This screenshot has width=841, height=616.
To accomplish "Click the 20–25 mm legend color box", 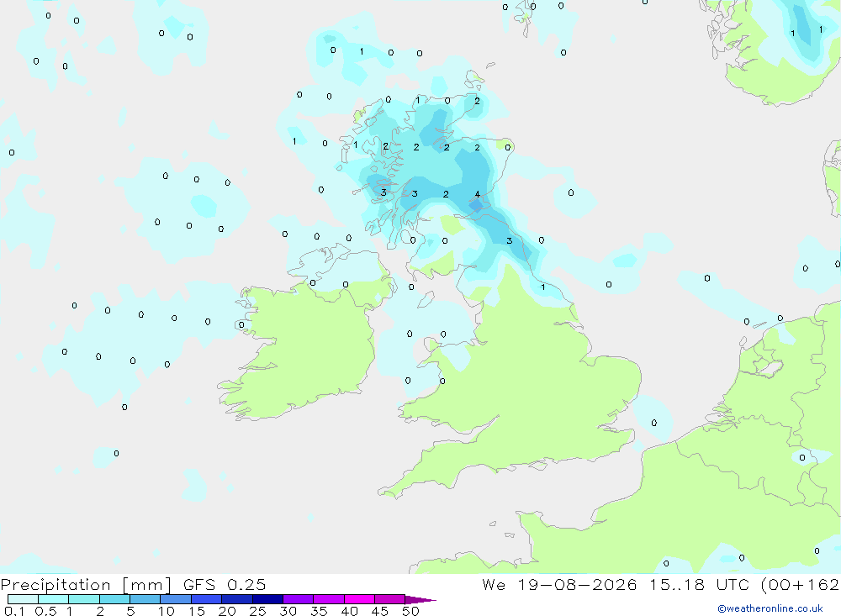I will 237,599.
